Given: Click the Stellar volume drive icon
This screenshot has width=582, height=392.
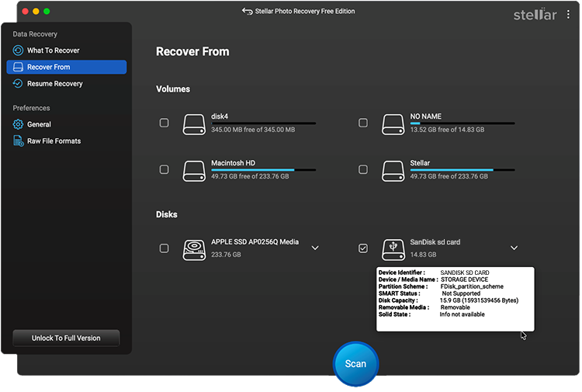Looking at the screenshot, I should (x=393, y=171).
